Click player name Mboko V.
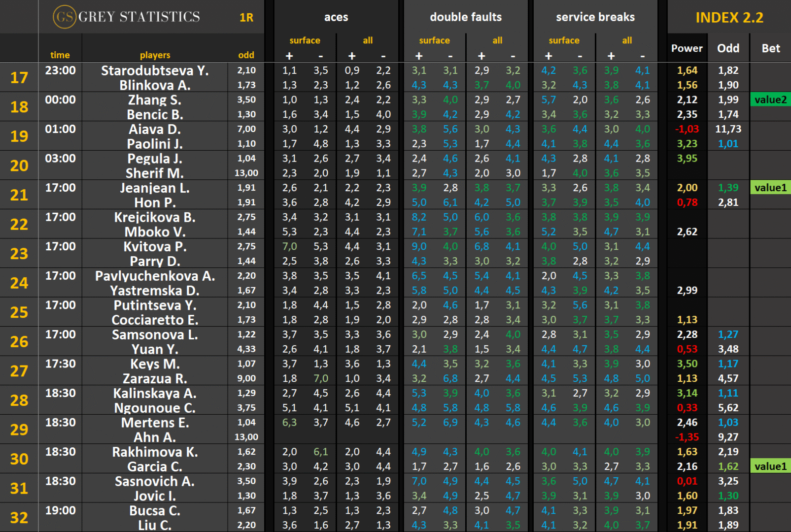This screenshot has width=791, height=532. coord(155,232)
